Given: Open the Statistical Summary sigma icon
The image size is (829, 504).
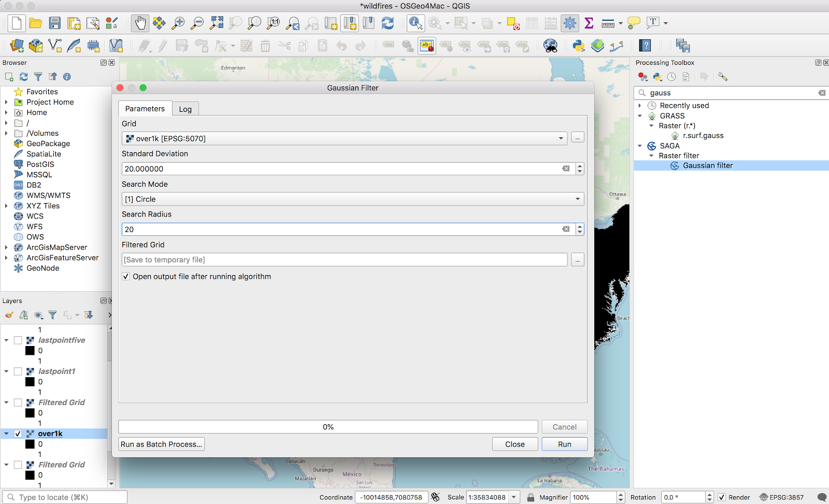Looking at the screenshot, I should click(589, 23).
